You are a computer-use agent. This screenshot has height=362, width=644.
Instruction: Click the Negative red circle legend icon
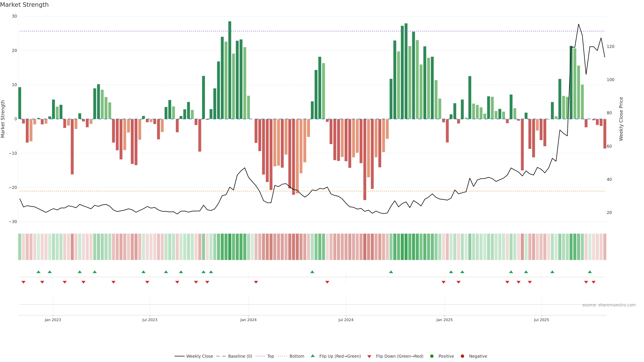462,356
